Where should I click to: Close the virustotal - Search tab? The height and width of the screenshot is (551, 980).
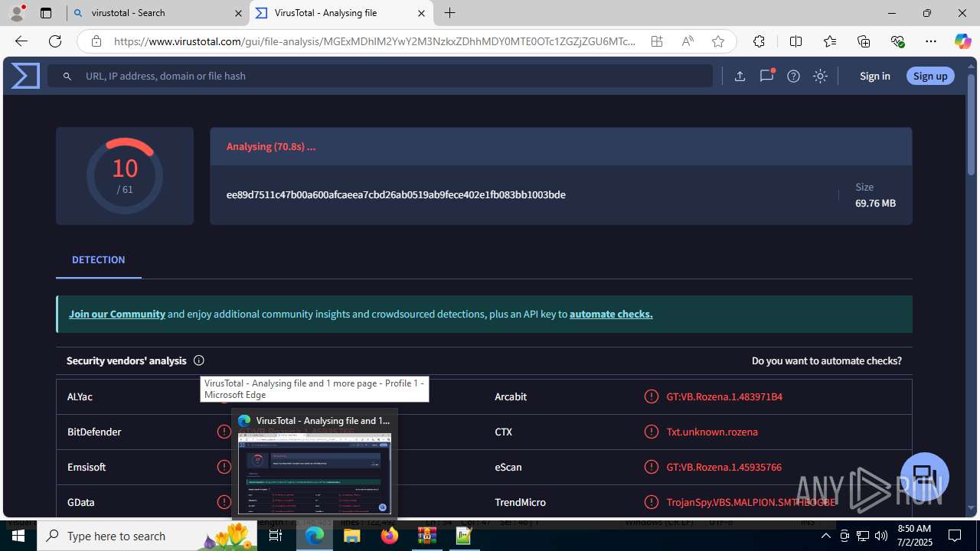point(238,13)
